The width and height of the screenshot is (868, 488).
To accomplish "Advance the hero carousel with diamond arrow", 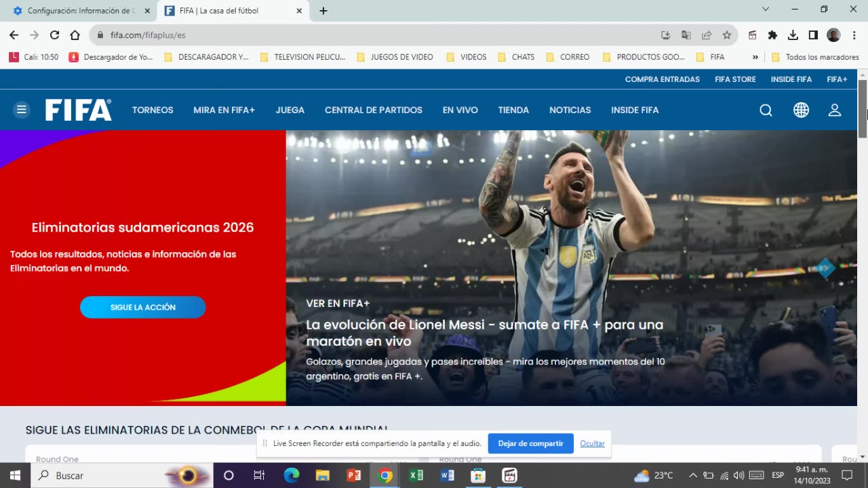I will 825,268.
